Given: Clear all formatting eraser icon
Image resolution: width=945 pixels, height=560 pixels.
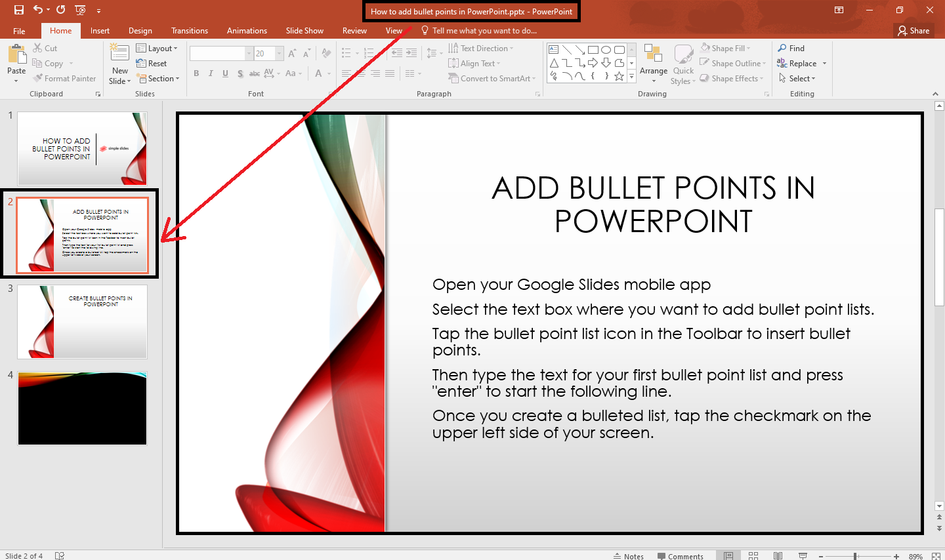Looking at the screenshot, I should pos(327,54).
